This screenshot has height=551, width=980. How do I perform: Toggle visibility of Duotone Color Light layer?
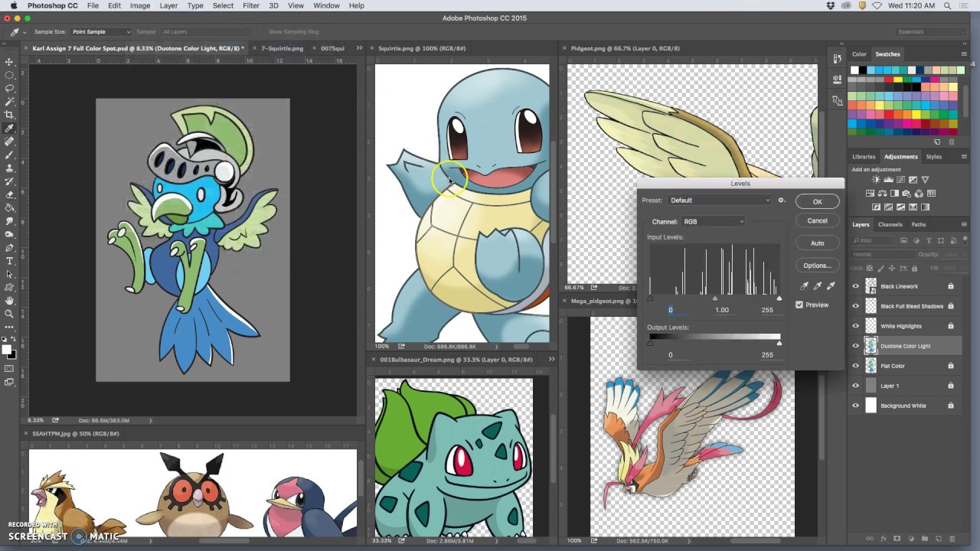pos(856,346)
